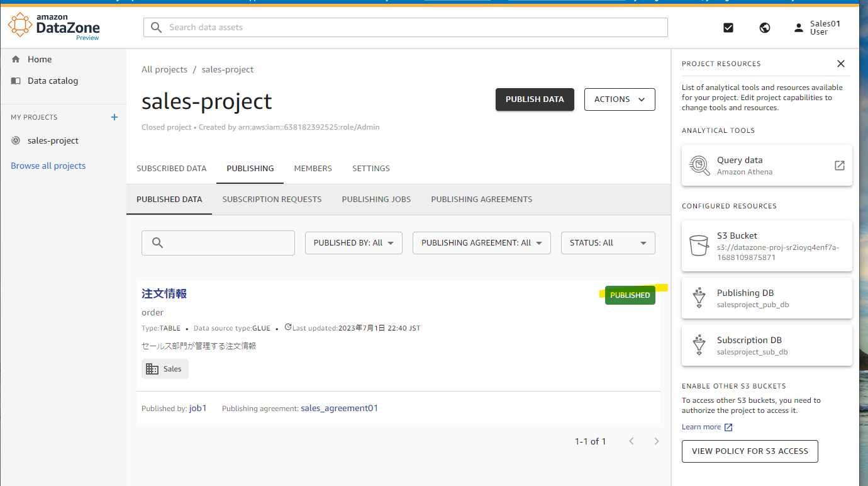Click the S3 bucket path text
The image size is (868, 486).
coord(778,252)
